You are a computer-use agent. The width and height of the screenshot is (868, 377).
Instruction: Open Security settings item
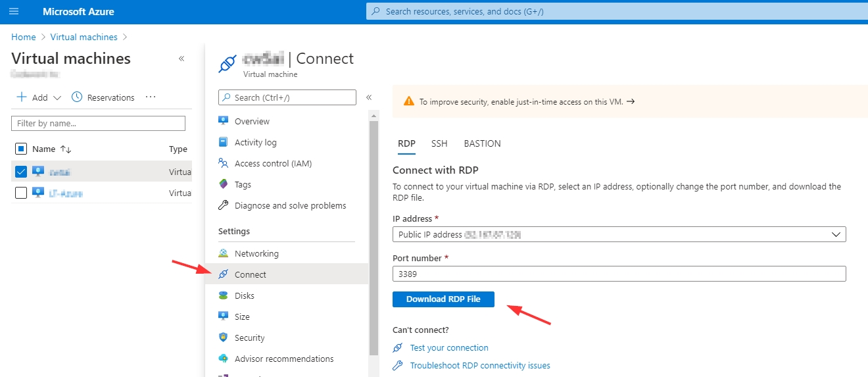[250, 338]
